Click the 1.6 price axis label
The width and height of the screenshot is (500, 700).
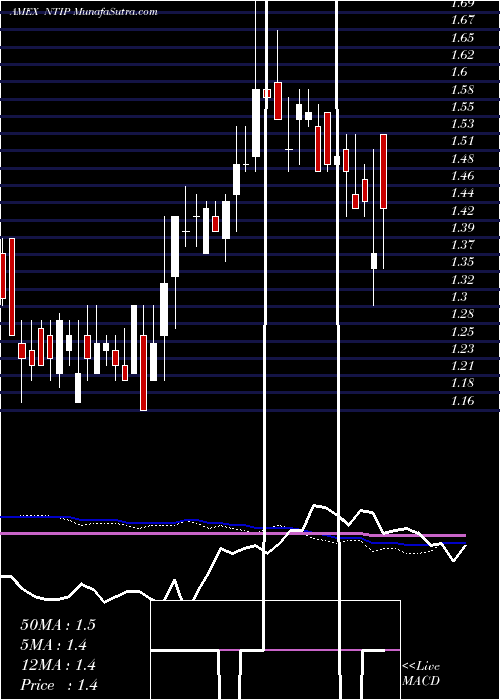pos(459,72)
